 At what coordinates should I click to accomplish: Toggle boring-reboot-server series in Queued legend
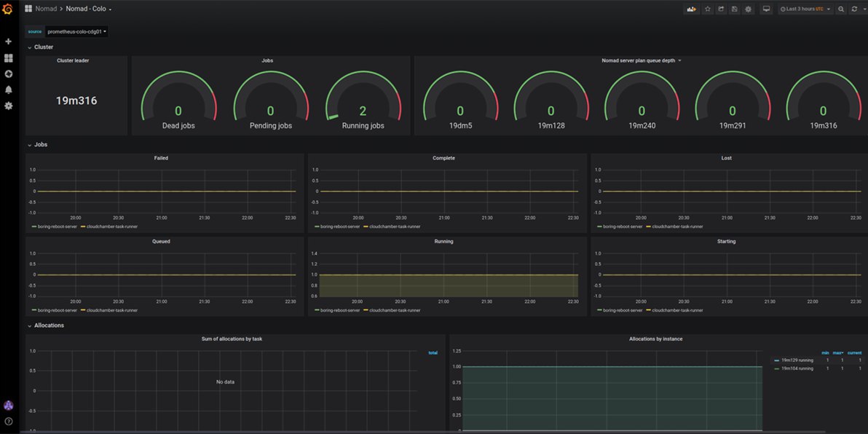pos(58,310)
